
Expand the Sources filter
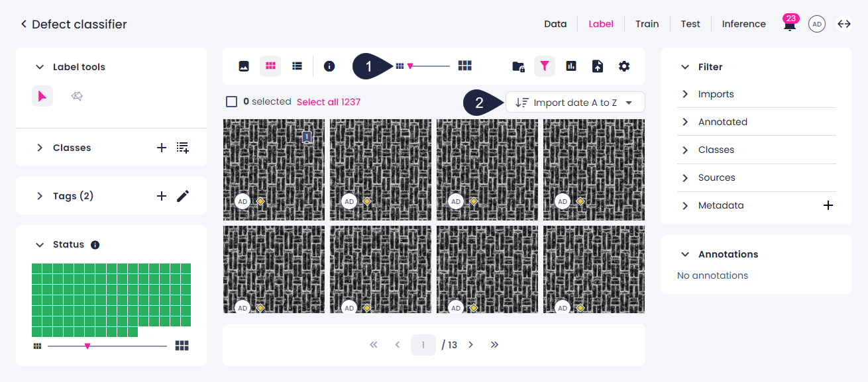pyautogui.click(x=685, y=177)
